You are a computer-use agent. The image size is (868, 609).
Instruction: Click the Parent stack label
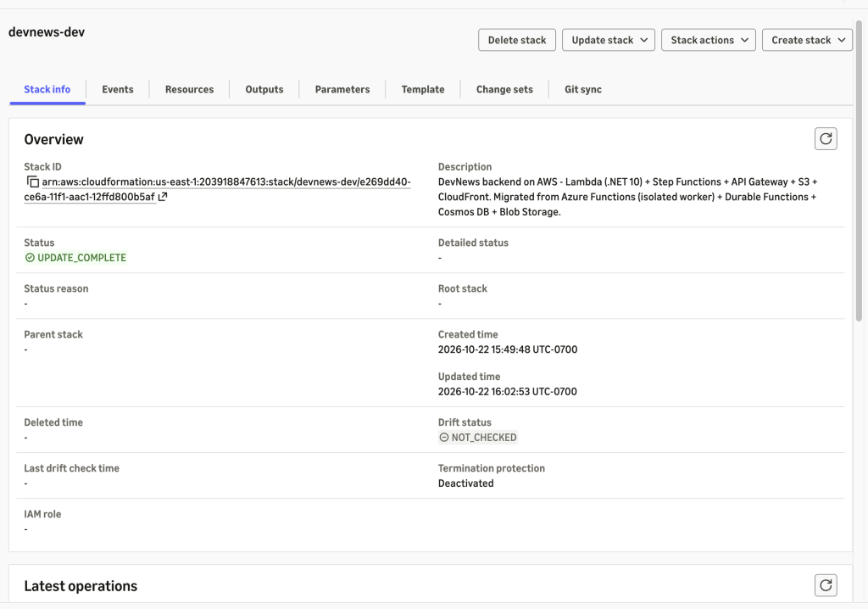[x=53, y=335]
